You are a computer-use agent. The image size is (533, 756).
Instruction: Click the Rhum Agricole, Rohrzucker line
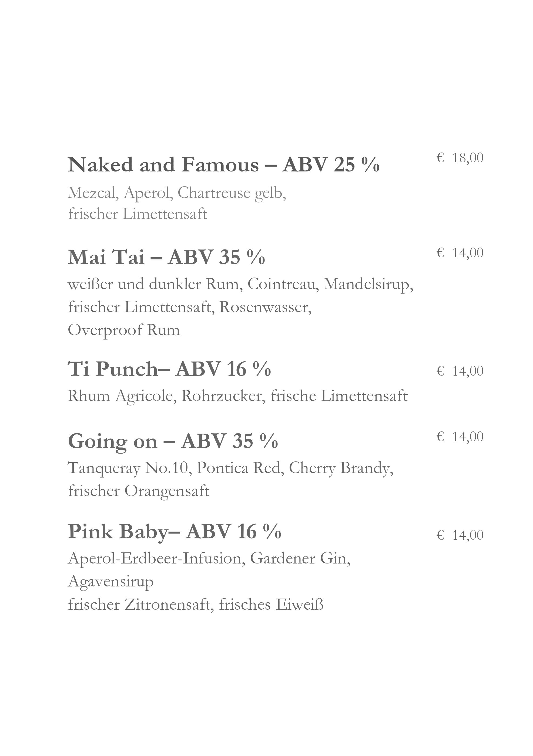[x=237, y=396]
